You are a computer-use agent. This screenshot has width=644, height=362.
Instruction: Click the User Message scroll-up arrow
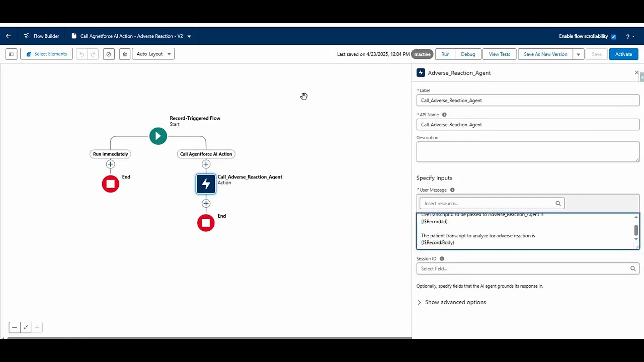coord(636,217)
